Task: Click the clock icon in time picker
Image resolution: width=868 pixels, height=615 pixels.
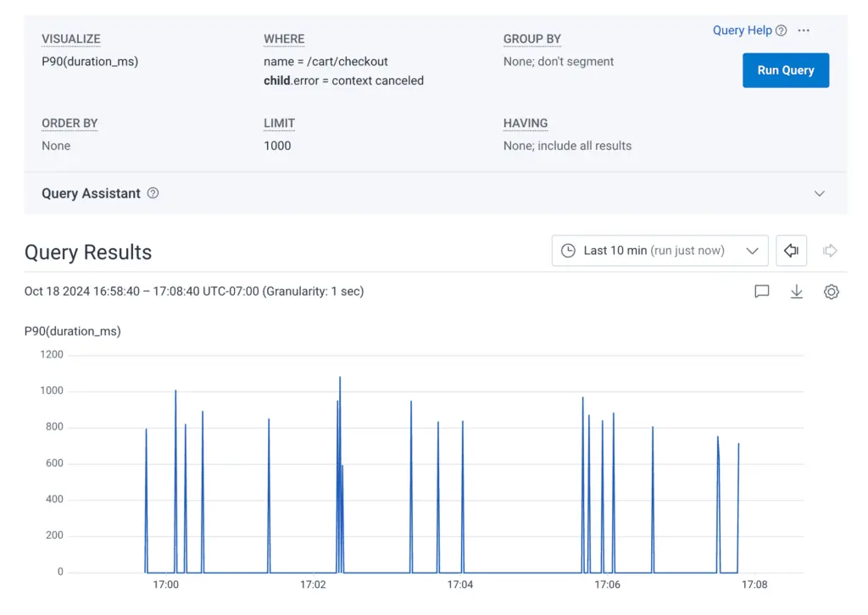Action: point(568,251)
